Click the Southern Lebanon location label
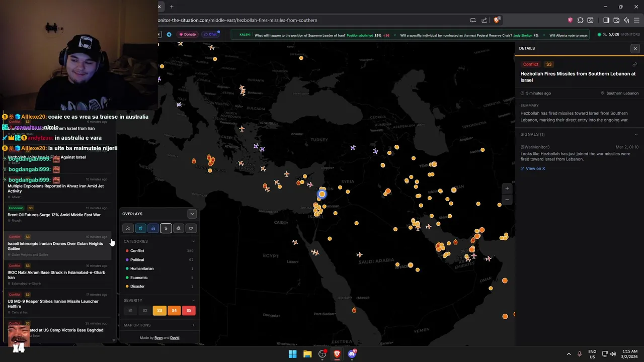The image size is (644, 362). click(x=620, y=93)
